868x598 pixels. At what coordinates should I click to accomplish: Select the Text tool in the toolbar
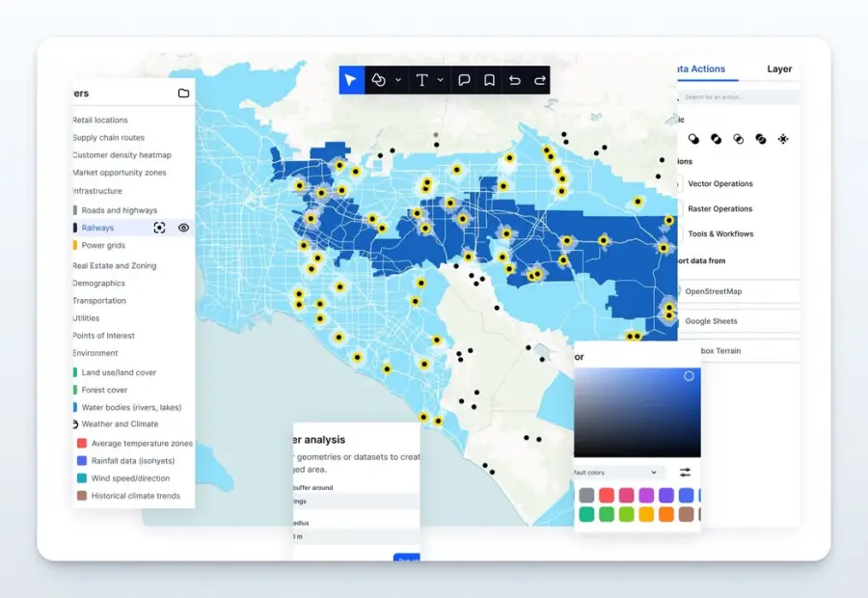(x=421, y=80)
